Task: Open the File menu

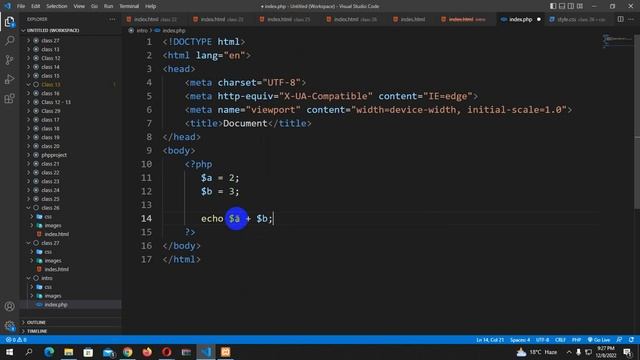Action: click(21, 6)
